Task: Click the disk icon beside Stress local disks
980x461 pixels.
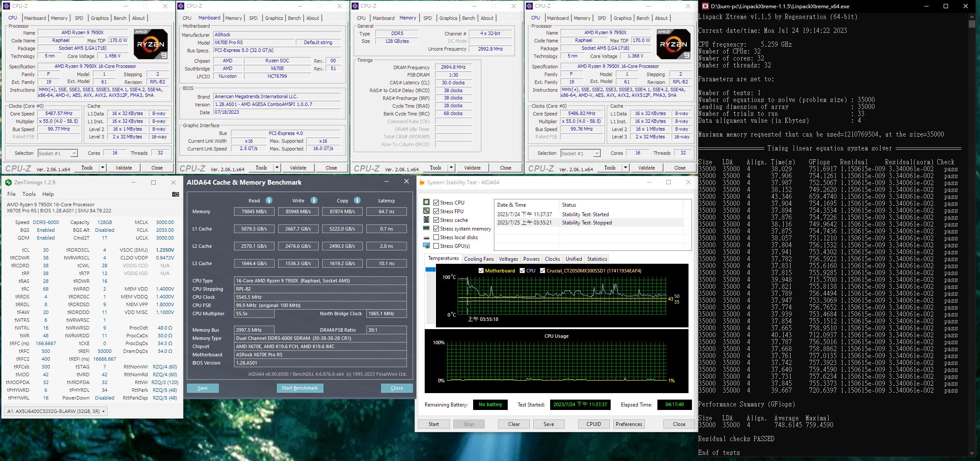Action: point(426,237)
